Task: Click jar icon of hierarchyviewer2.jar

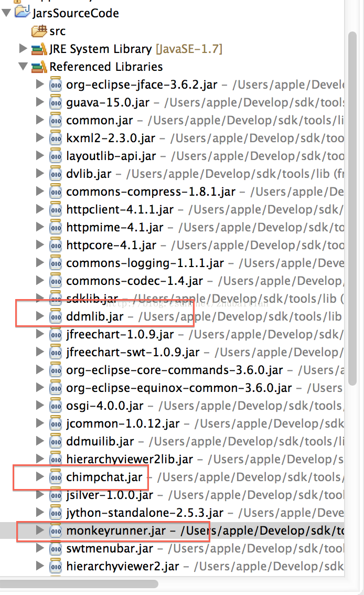Action: (x=56, y=566)
